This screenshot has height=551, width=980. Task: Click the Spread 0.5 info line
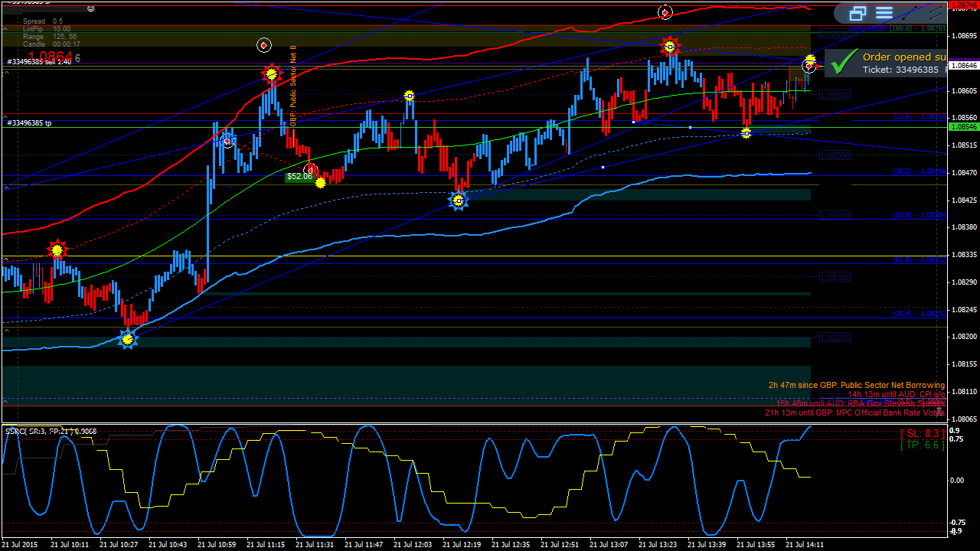point(43,21)
